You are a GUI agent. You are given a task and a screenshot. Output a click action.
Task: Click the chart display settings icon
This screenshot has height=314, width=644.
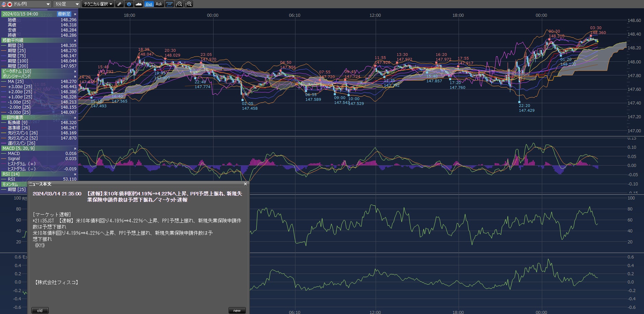click(169, 4)
